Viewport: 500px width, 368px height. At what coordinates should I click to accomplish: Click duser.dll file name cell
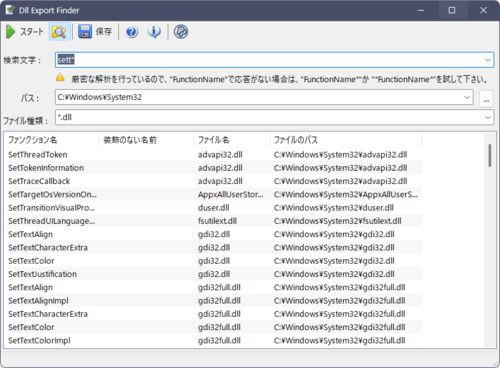point(214,208)
